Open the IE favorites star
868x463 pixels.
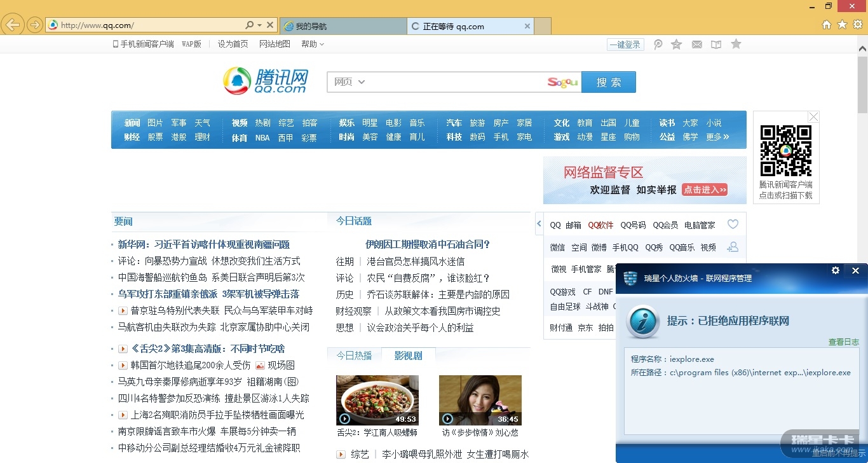[x=842, y=25]
